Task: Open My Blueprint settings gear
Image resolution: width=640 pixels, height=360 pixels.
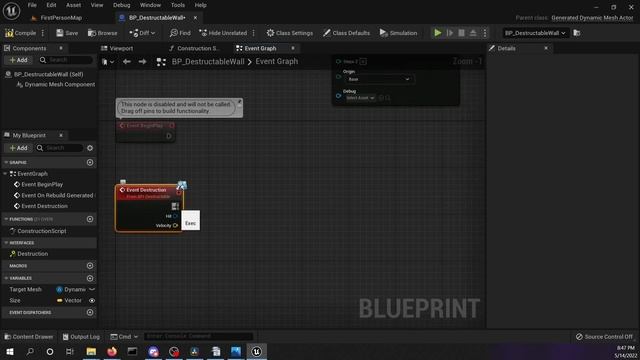Action: (x=90, y=148)
